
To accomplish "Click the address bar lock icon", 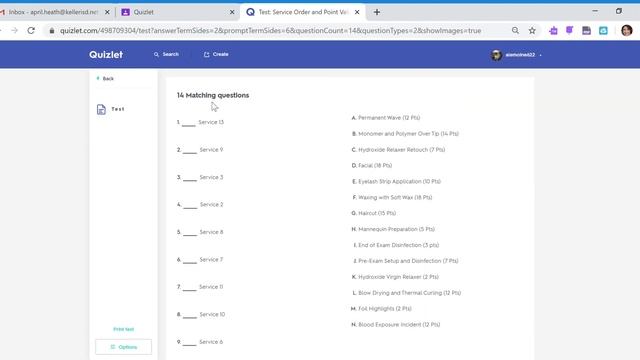I will click(x=52, y=31).
